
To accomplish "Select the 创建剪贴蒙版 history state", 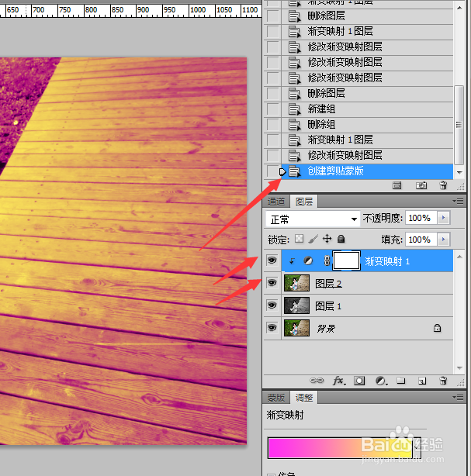I will pos(367,171).
